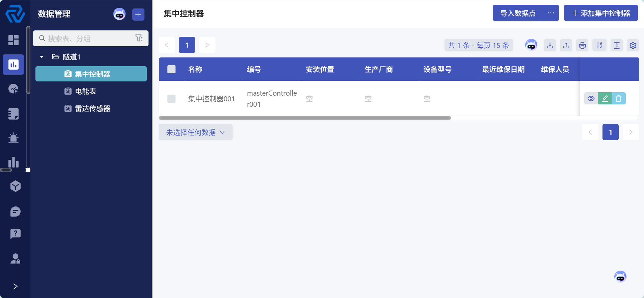Check the 集中控制器001 row checkbox
Screen dimensions: 644x298
171,99
